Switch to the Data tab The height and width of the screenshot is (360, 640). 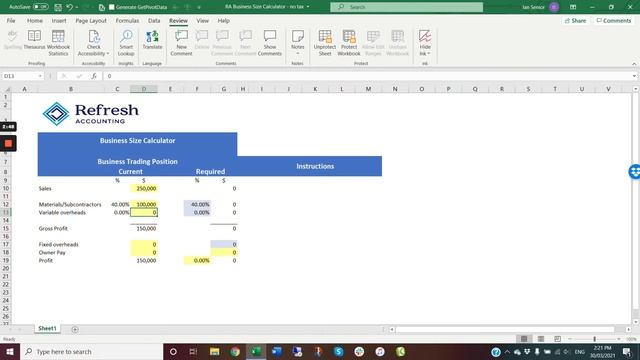coord(154,20)
